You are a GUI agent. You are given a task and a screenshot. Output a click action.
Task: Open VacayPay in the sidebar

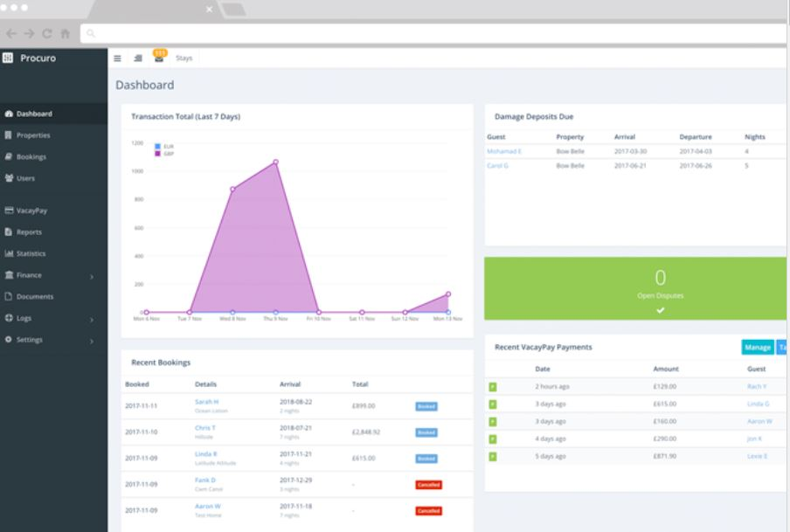[x=26, y=211]
